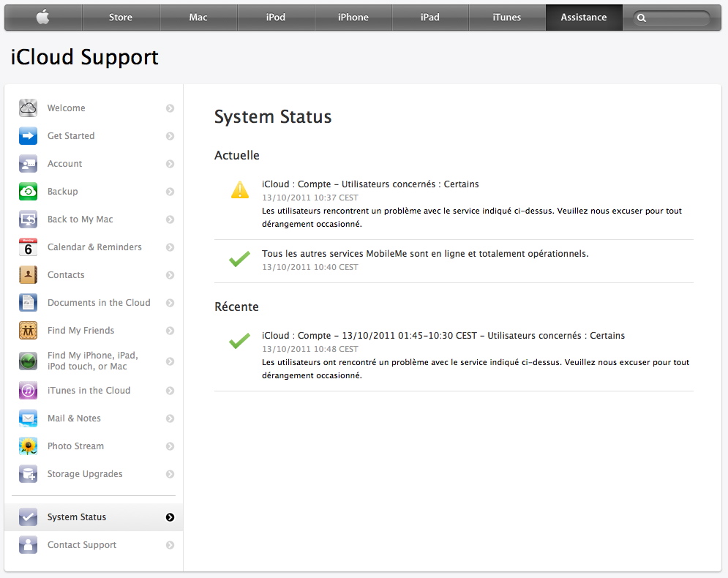The height and width of the screenshot is (578, 728).
Task: Click the green checkmark beside MobileMe services status
Action: pyautogui.click(x=239, y=258)
